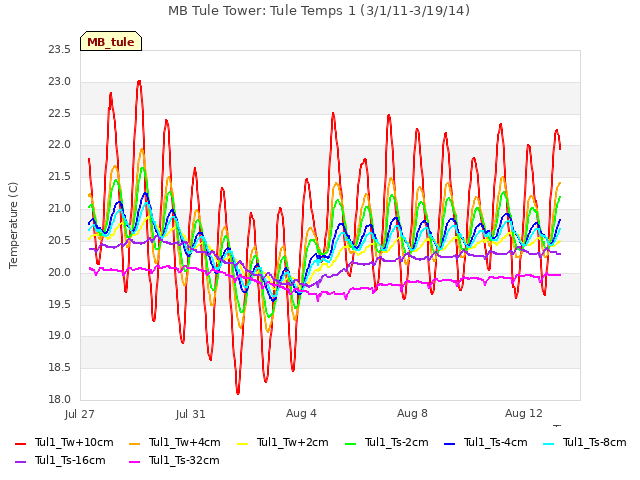The width and height of the screenshot is (640, 480).
Task: Click the Jul 31 x-axis tick label
Action: coord(191,414)
